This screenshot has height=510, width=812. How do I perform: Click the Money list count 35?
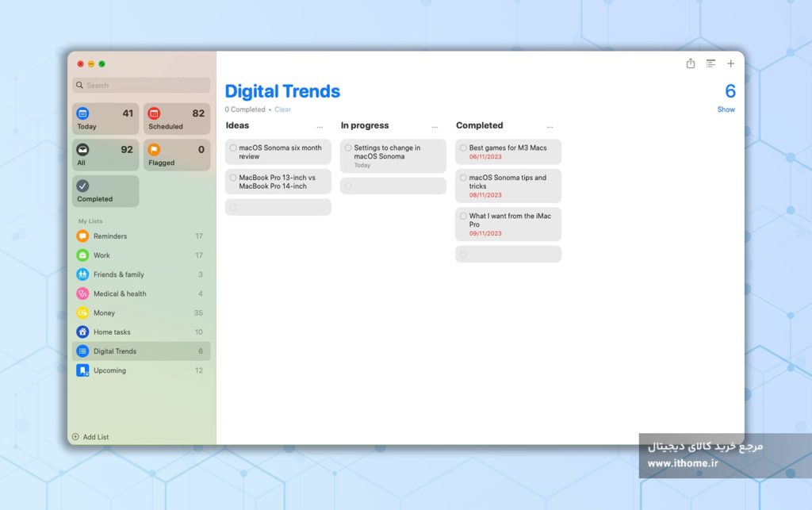point(198,313)
